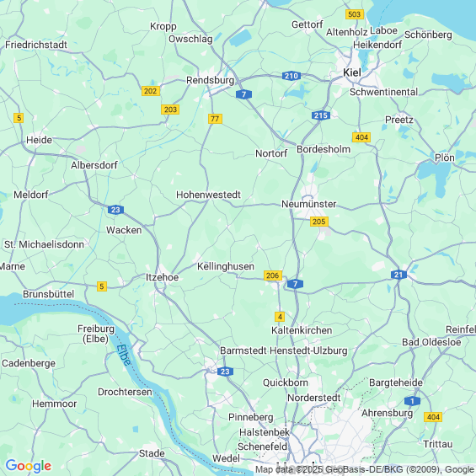Click the Bad Oldesloe town label

pos(431,342)
